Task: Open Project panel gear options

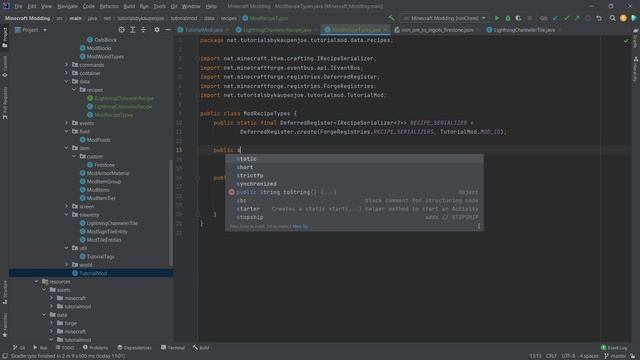Action: click(x=157, y=30)
